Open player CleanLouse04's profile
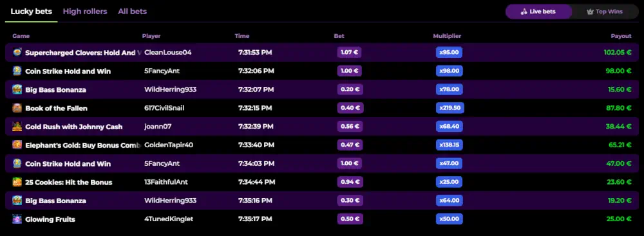This screenshot has height=236, width=644. (x=168, y=53)
